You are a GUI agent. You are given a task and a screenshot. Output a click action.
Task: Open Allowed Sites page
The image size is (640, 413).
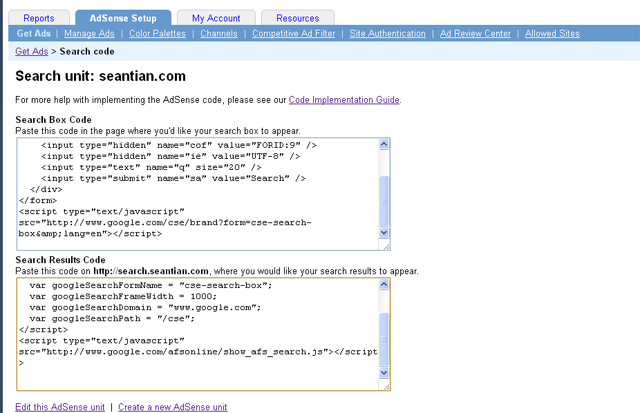click(552, 33)
